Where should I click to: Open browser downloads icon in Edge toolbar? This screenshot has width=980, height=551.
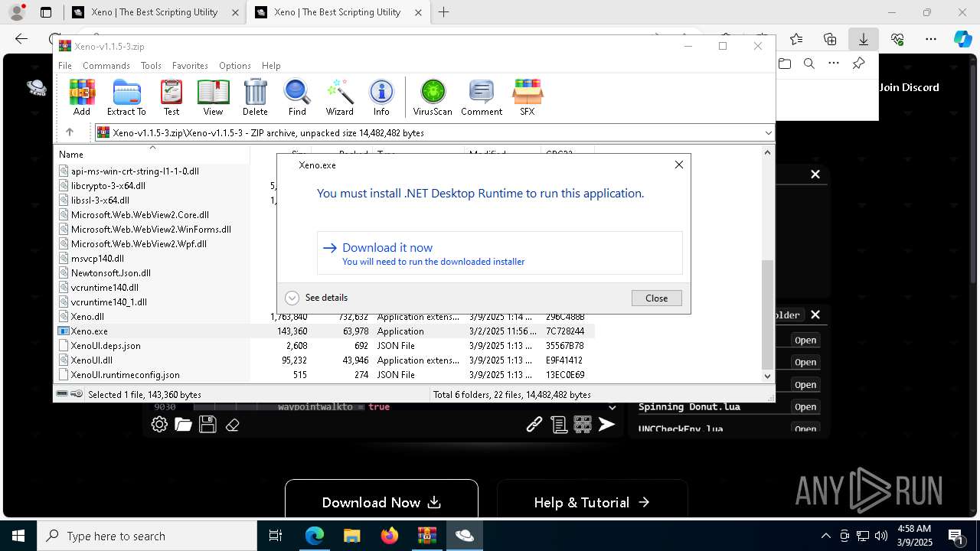863,39
